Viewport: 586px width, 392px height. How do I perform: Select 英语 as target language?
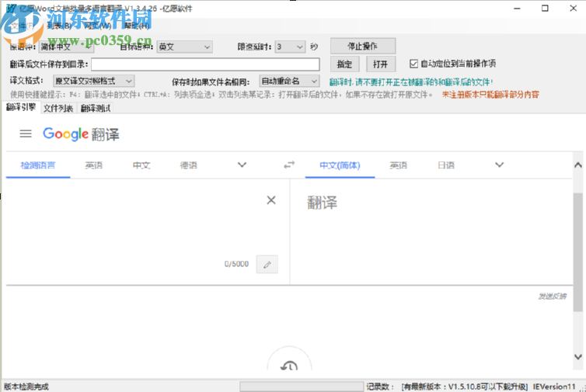(x=399, y=165)
